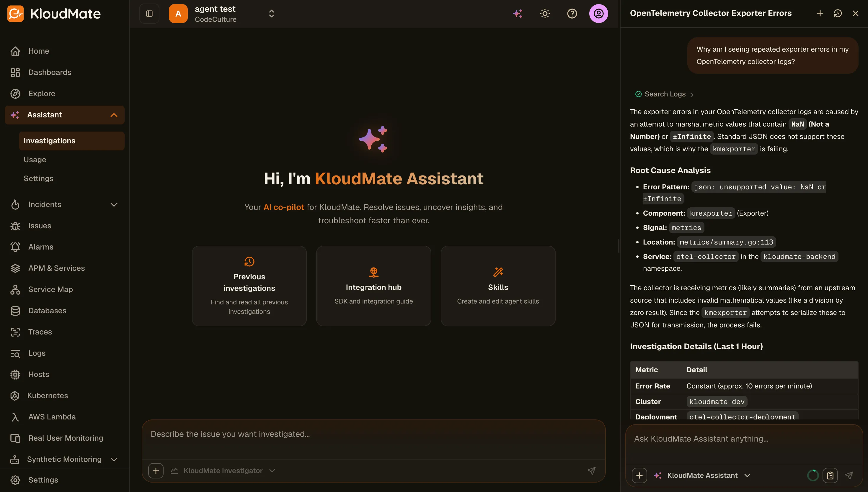Open chat history clock icon
868x492 pixels.
(838, 13)
